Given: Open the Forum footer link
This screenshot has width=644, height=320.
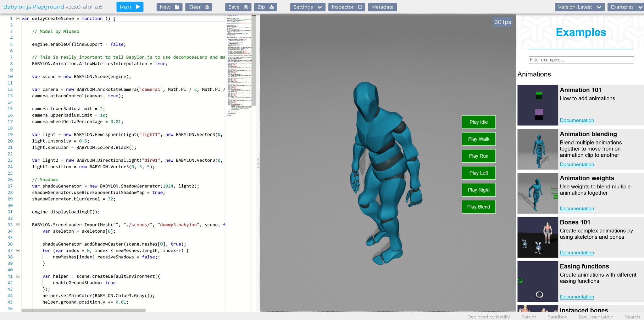Looking at the screenshot, I should click(x=529, y=317).
